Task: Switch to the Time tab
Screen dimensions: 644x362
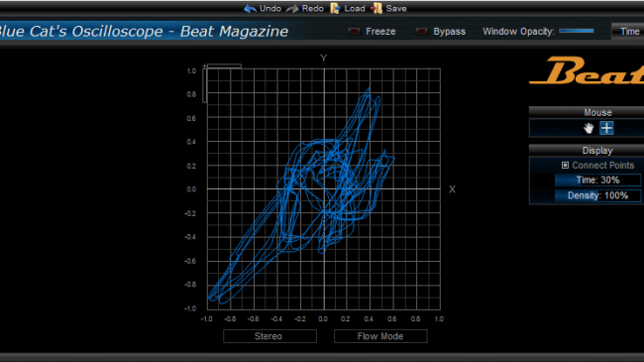Action: (x=628, y=32)
